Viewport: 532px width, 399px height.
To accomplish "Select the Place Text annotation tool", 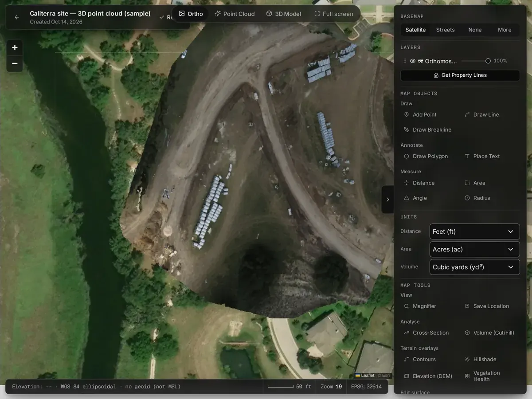I will (482, 156).
